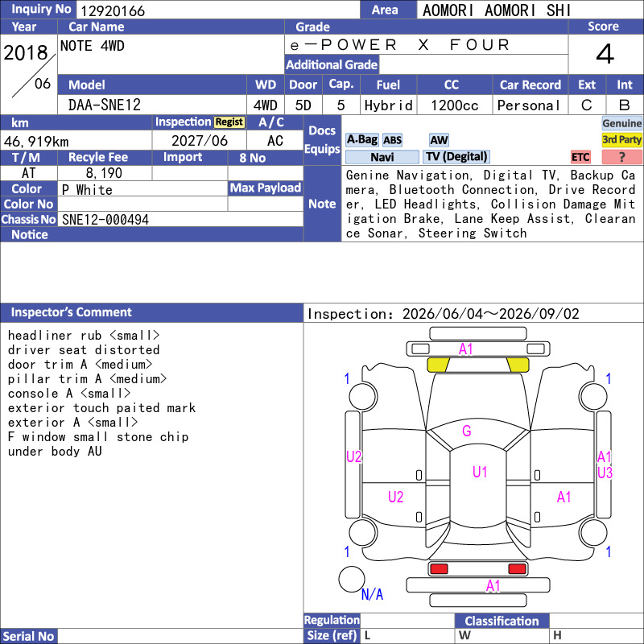Click the comment line driver seat distorted
Image resolution: width=644 pixels, height=644 pixels.
click(84, 350)
